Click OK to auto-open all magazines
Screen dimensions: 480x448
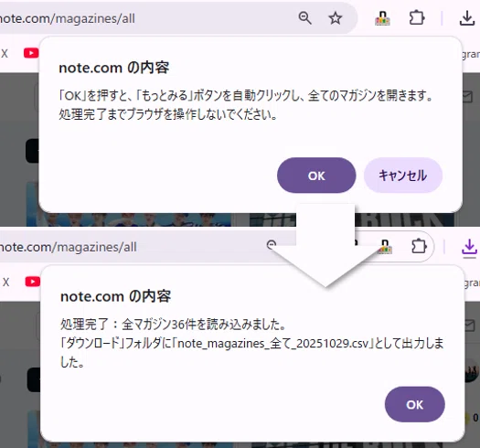click(316, 176)
